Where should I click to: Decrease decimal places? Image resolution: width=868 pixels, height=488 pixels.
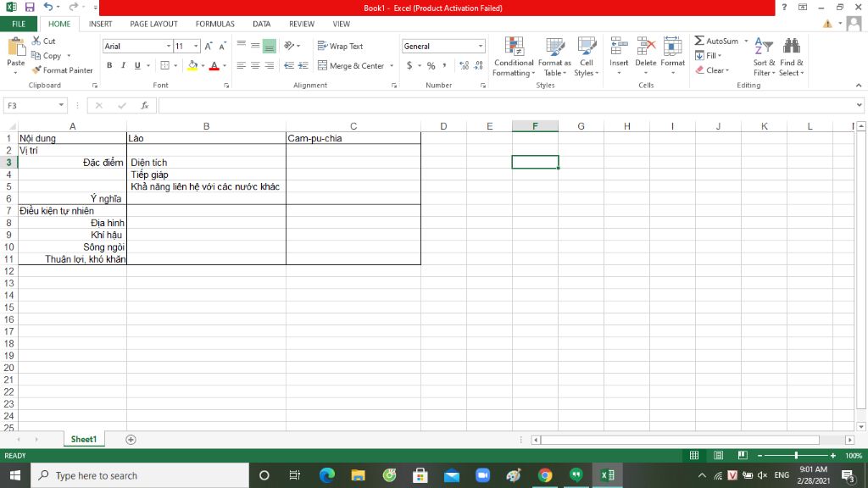[479, 65]
